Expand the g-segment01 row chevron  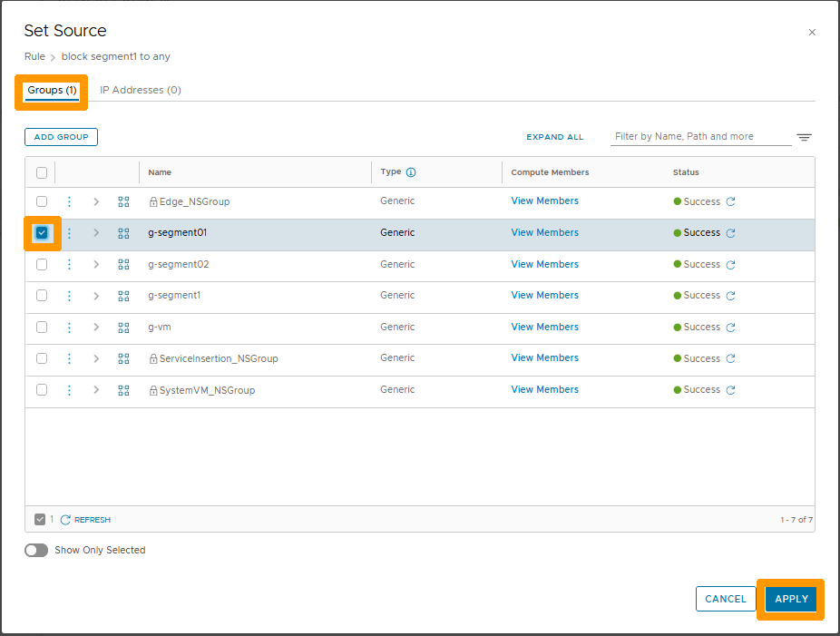(96, 233)
